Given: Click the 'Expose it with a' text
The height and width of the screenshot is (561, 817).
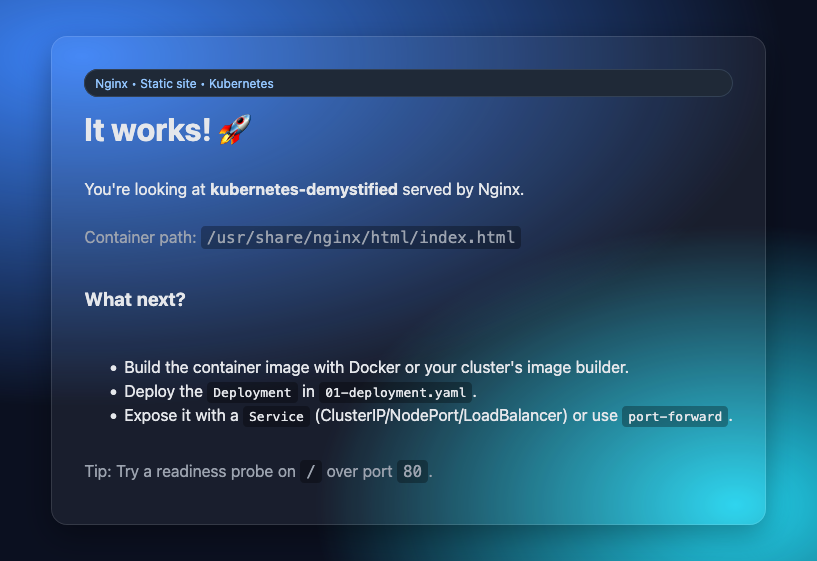Looking at the screenshot, I should click(x=181, y=416).
